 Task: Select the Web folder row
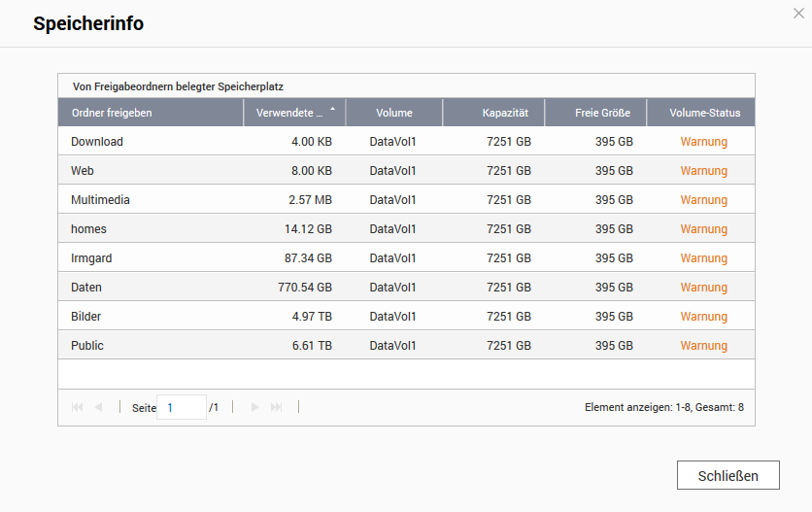click(x=406, y=170)
